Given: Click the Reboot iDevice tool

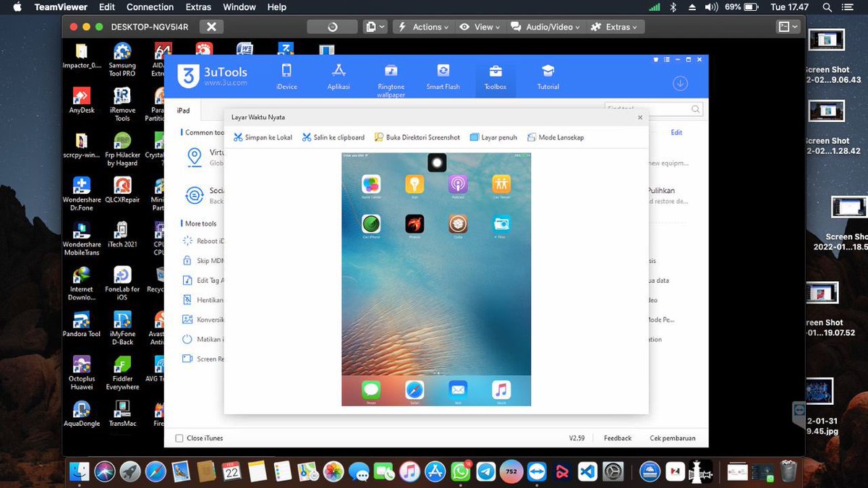Looking at the screenshot, I should coord(203,241).
